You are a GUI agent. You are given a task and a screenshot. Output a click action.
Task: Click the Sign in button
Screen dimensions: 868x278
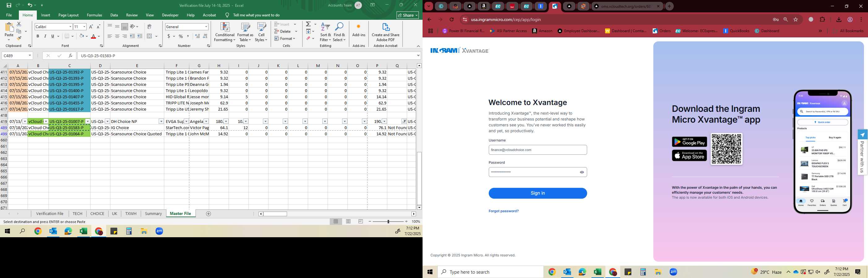(538, 193)
